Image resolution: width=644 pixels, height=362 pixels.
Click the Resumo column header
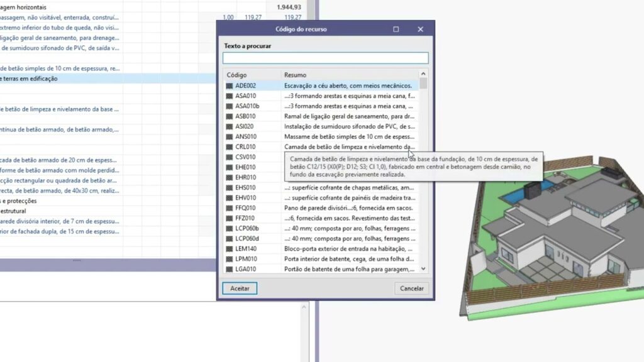(349, 75)
